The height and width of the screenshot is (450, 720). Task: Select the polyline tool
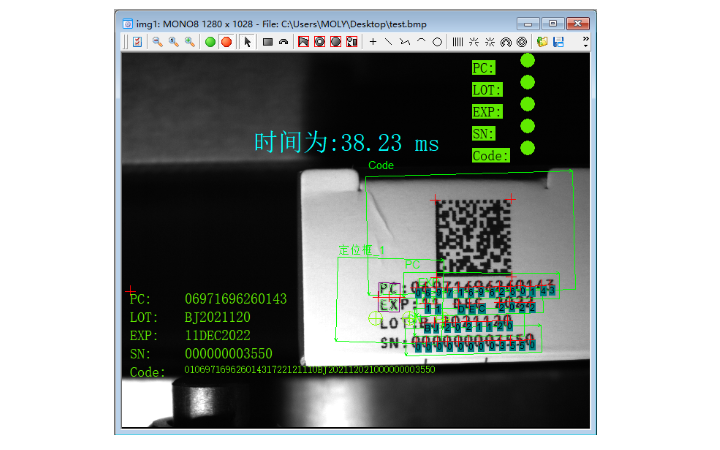tap(405, 42)
